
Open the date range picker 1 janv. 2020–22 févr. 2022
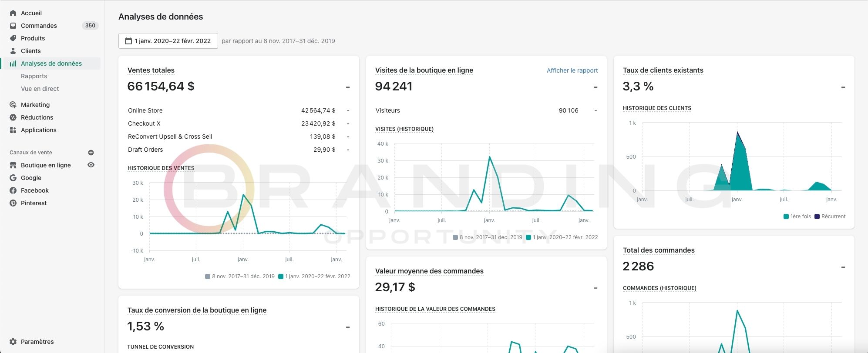click(x=168, y=41)
